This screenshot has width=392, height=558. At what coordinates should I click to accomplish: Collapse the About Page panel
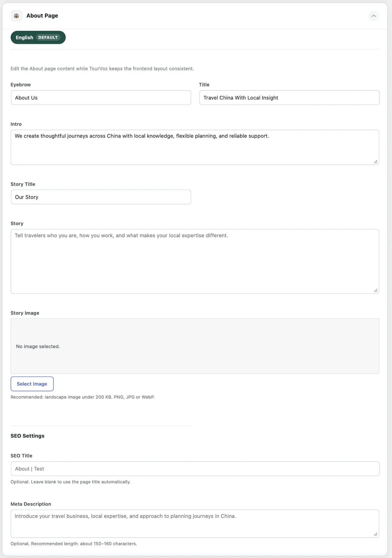click(x=373, y=16)
